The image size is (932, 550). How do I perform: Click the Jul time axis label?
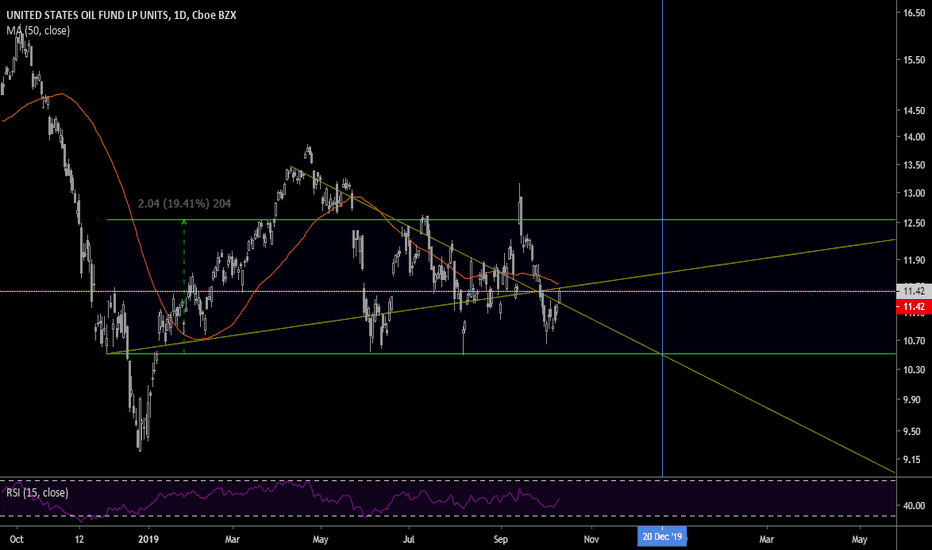point(409,539)
